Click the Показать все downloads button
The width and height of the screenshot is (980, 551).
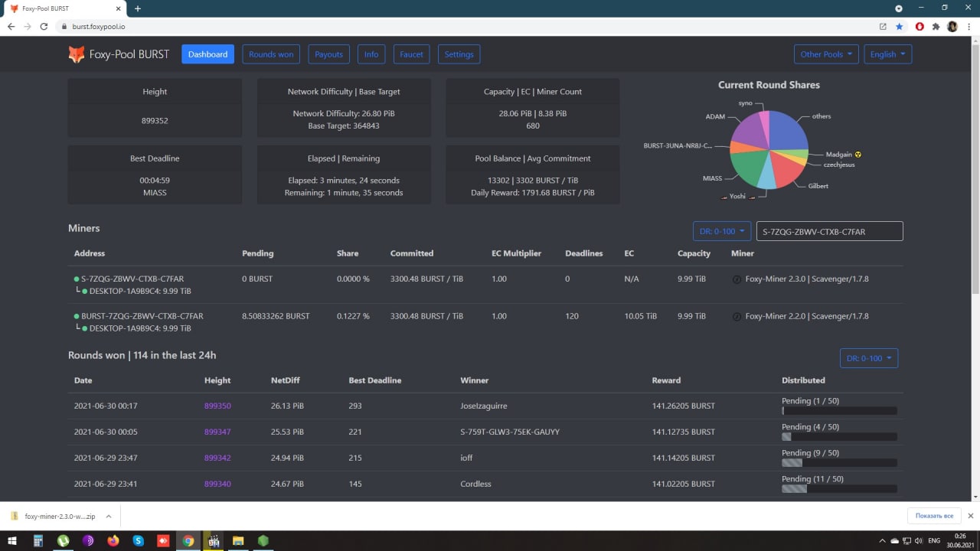[x=933, y=517]
